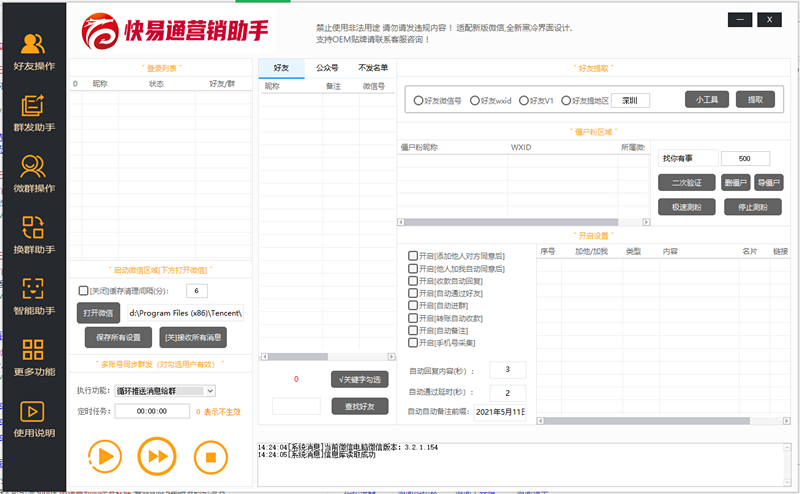Open the 更多功能 grid icon
Screen dimensions: 800x494
click(x=33, y=350)
